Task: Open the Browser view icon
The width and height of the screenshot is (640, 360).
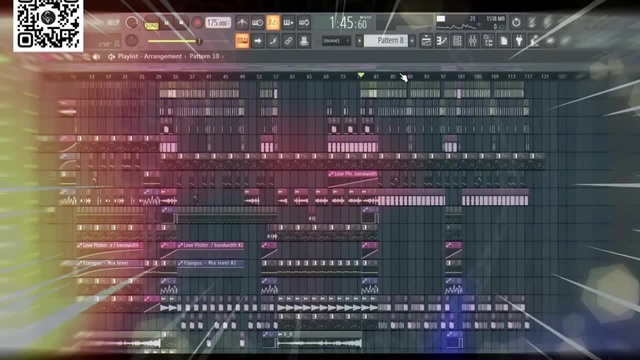Action: point(488,40)
